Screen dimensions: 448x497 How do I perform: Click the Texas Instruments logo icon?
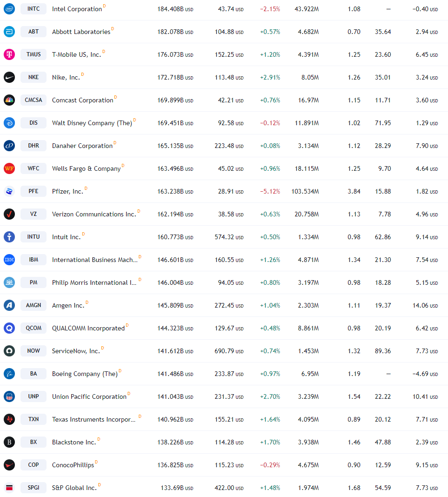[x=9, y=419]
